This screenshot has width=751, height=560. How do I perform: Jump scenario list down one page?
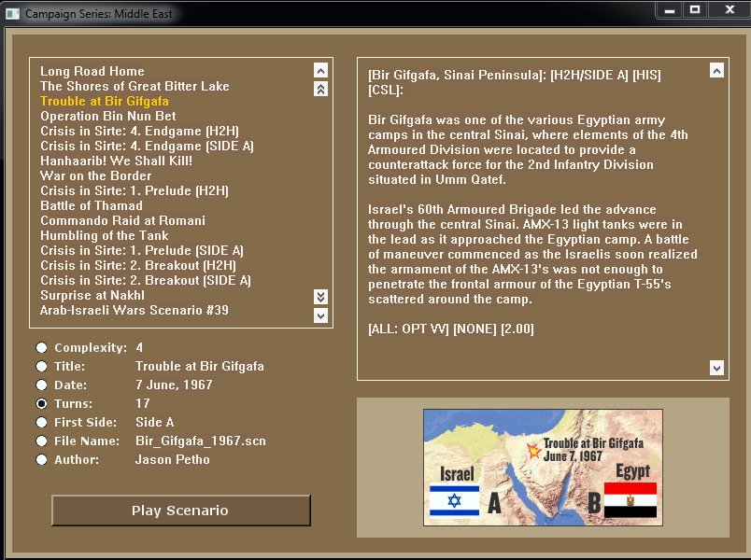click(x=321, y=297)
